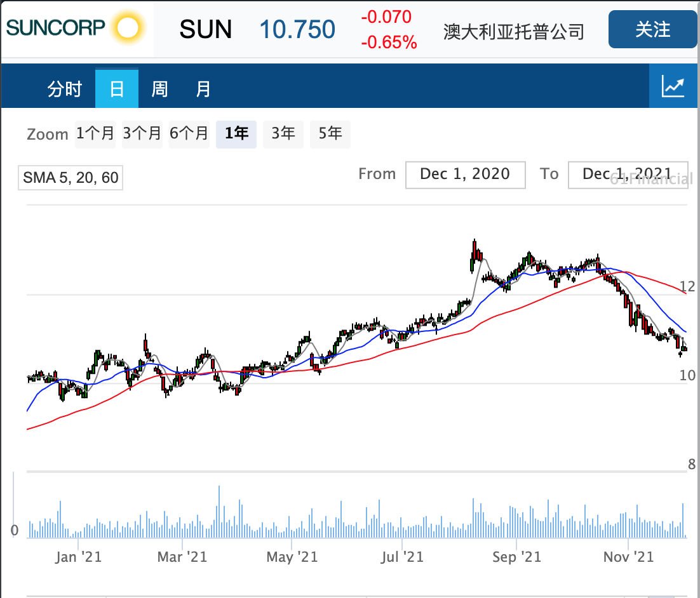Click the Jul '21 axis label
Viewport: 700px width, 598px height.
click(x=402, y=557)
